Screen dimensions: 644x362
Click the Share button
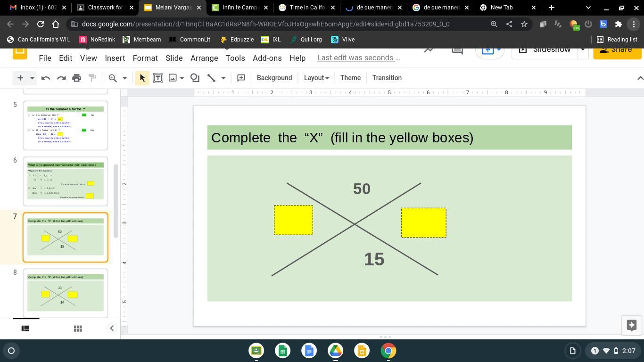tap(617, 49)
